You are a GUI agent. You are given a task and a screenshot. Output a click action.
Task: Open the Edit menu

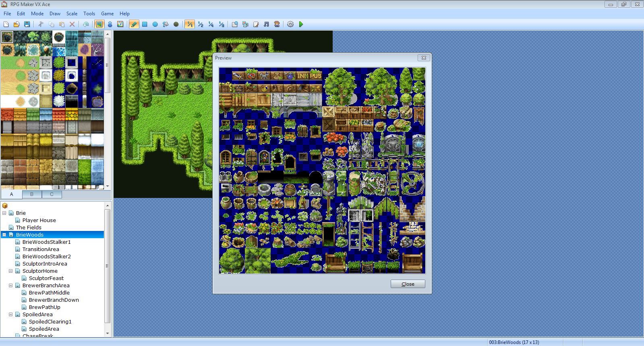tap(21, 13)
